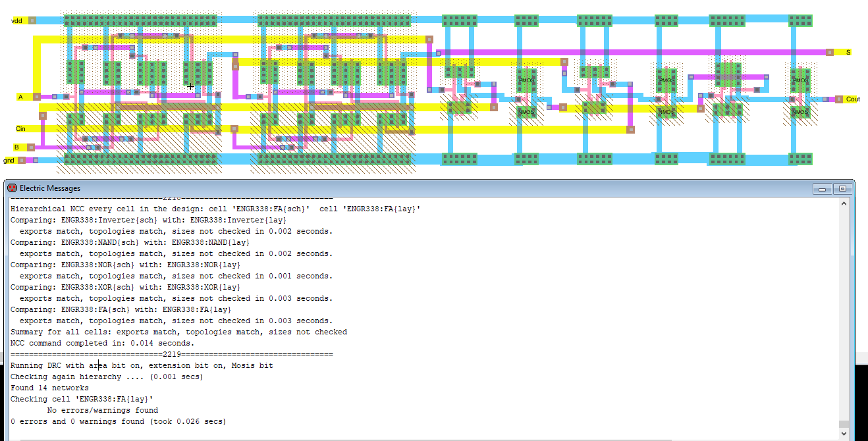868x441 pixels.
Task: Minimize the Electric Messages window
Action: click(x=822, y=189)
